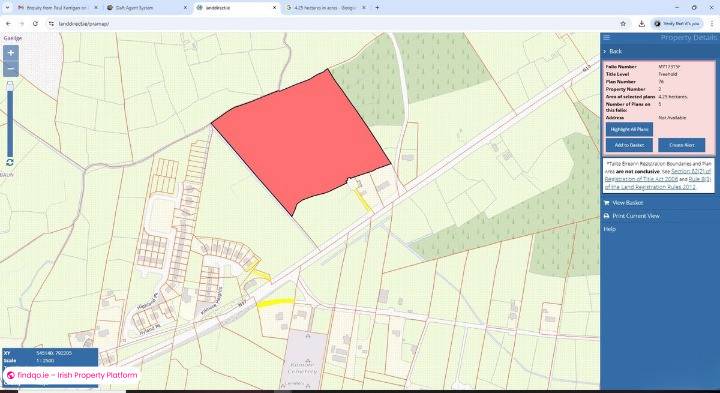Screen dimensions: 720x393
Task: Click Highlight All Plans button
Action: pos(629,129)
